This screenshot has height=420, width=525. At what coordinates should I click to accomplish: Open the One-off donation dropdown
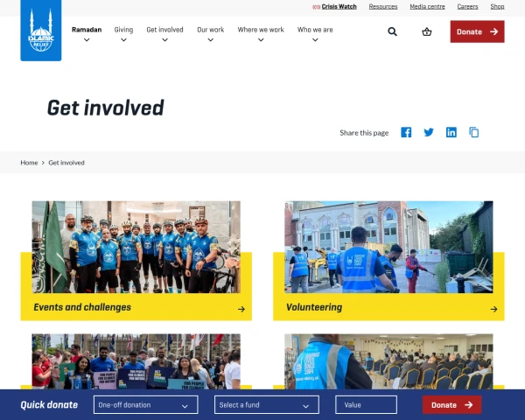coord(146,405)
